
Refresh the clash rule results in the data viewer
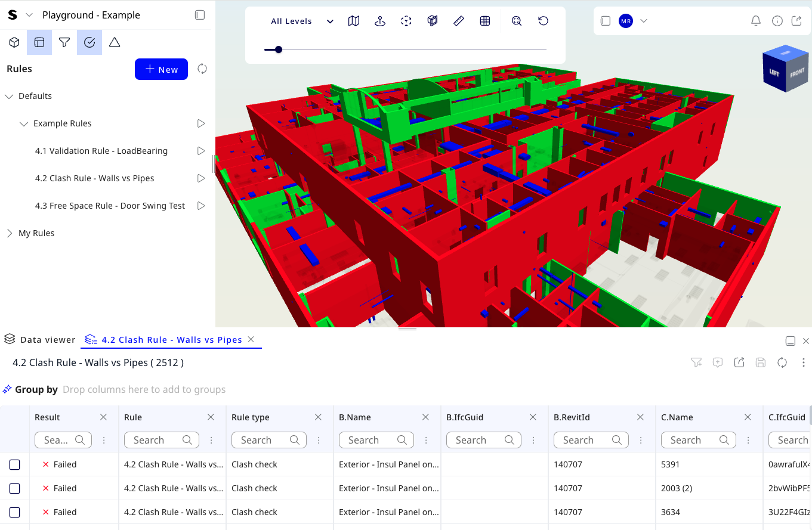click(x=782, y=362)
